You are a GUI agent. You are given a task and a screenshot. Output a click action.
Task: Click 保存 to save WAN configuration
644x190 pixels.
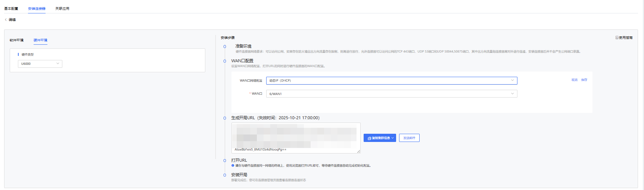pyautogui.click(x=584, y=80)
